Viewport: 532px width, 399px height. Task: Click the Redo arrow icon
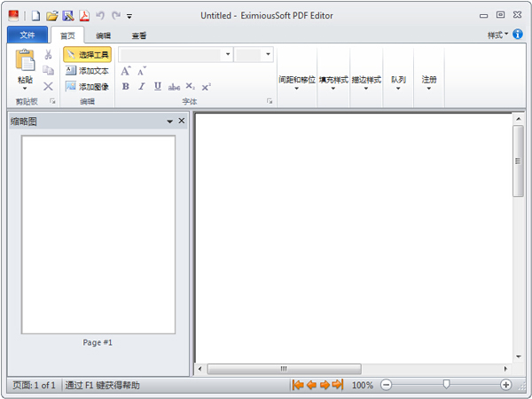point(116,15)
